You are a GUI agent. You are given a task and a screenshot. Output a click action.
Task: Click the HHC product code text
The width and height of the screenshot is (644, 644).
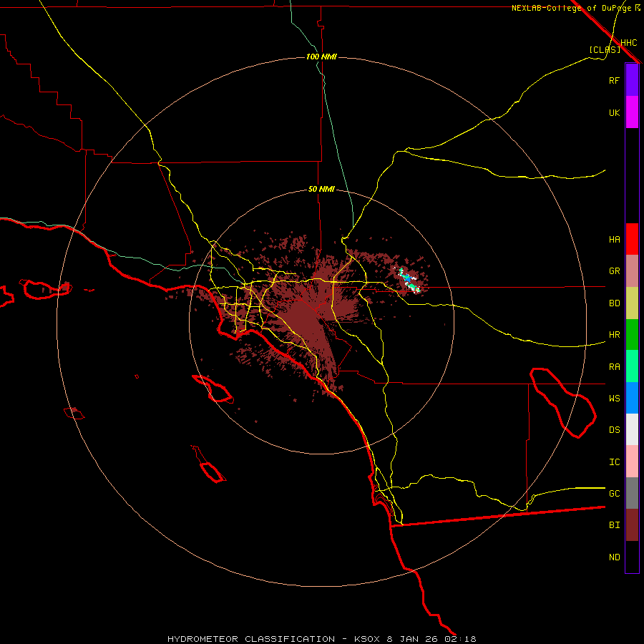(x=628, y=43)
